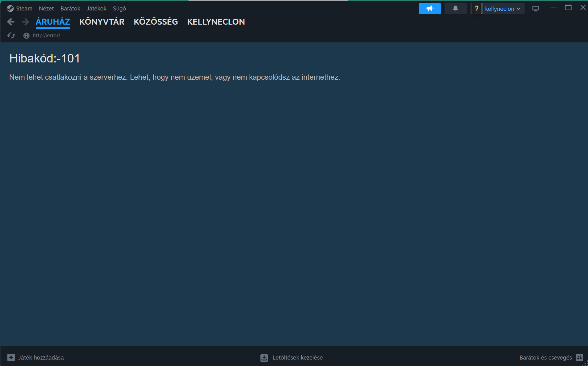Open the friends icon next to Barátok és csevegés

click(579, 357)
